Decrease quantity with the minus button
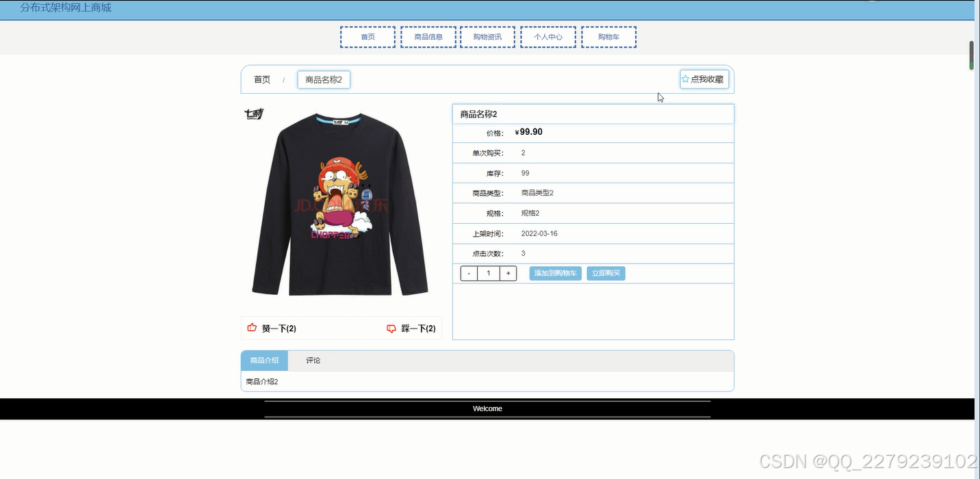 tap(469, 274)
